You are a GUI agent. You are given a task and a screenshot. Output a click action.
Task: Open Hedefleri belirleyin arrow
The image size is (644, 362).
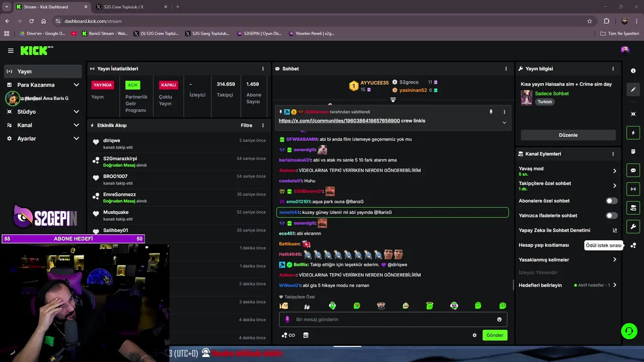click(x=614, y=285)
